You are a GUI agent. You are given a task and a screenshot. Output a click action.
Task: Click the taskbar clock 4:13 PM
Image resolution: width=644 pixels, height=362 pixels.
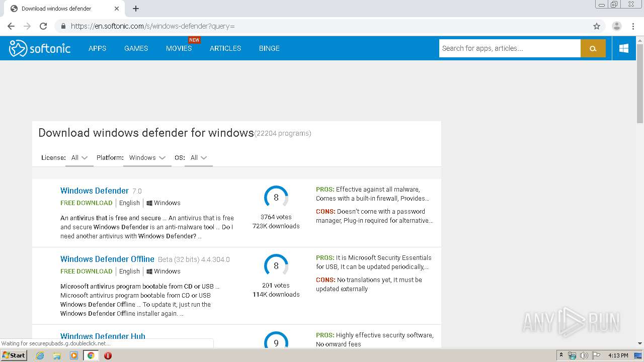coord(618,355)
